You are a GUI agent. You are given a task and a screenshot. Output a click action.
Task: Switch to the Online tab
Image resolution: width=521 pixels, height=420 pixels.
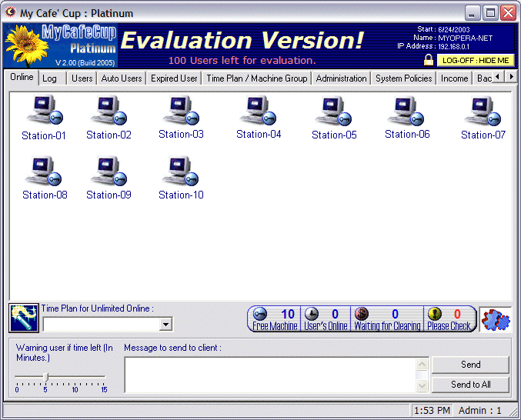[x=22, y=77]
